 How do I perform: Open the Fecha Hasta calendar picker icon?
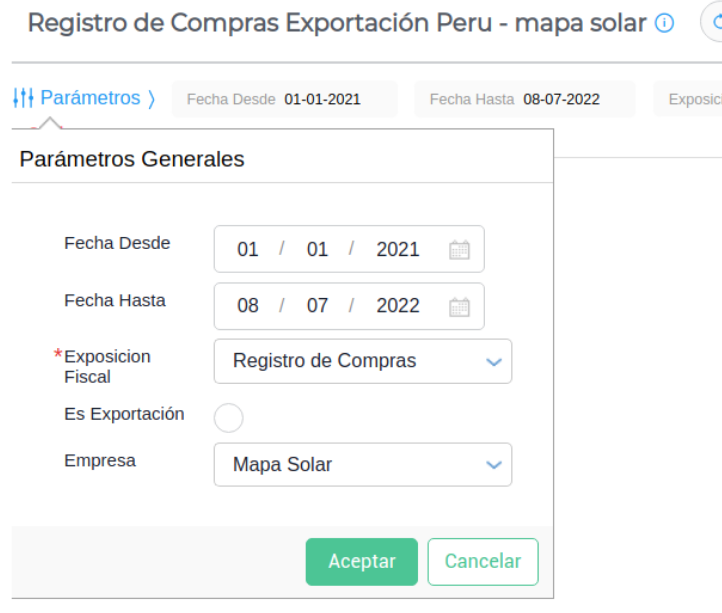click(459, 307)
